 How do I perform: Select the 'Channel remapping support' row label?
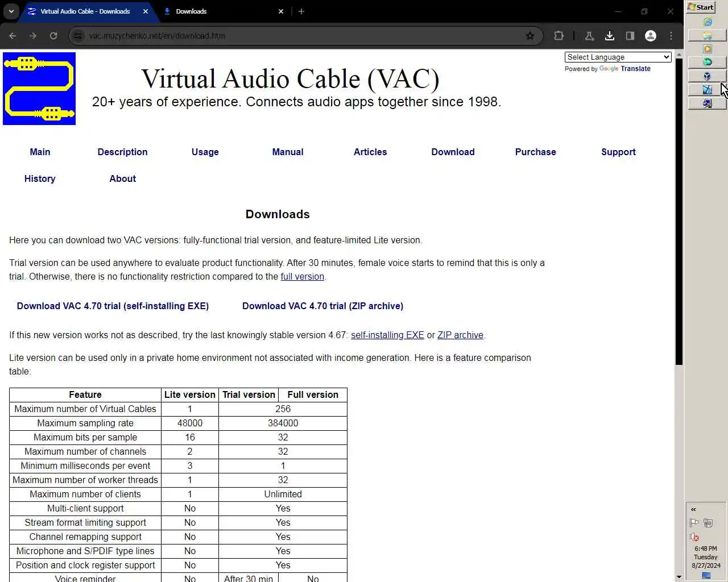tap(85, 537)
